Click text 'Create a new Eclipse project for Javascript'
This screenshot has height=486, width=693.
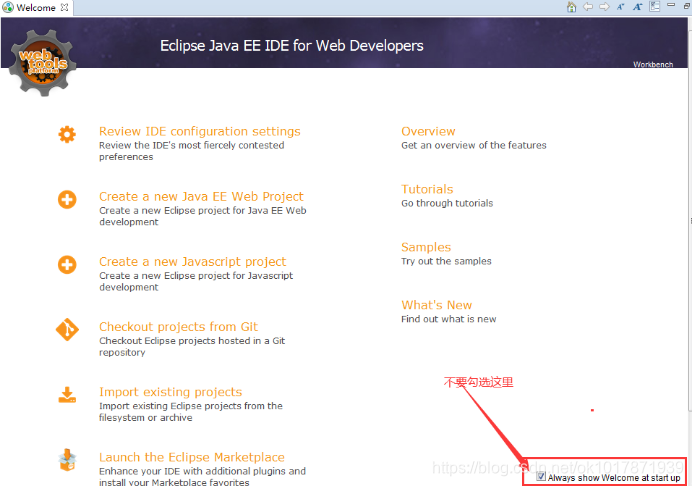[x=196, y=276]
